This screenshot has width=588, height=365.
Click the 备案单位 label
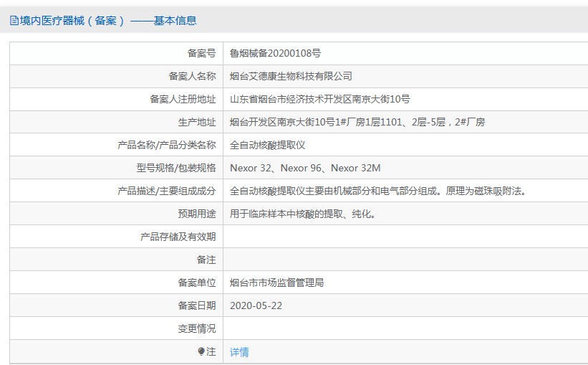[x=197, y=283]
